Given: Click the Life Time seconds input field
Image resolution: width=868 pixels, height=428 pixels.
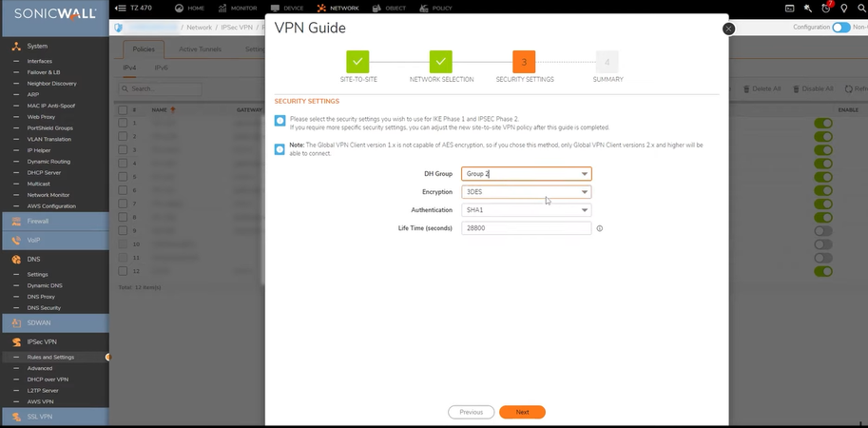Looking at the screenshot, I should [x=526, y=228].
